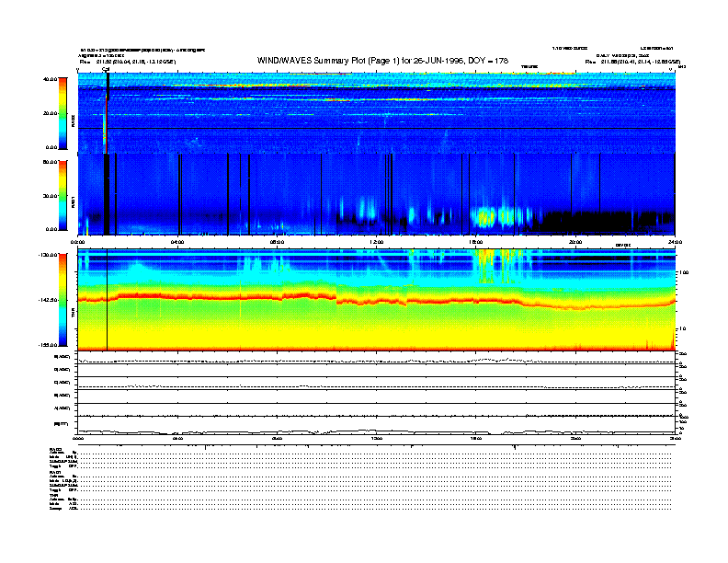728x563 pixels.
Task: Click the 04:00 tick label under RAD1 spectrogram
Action: pos(177,242)
